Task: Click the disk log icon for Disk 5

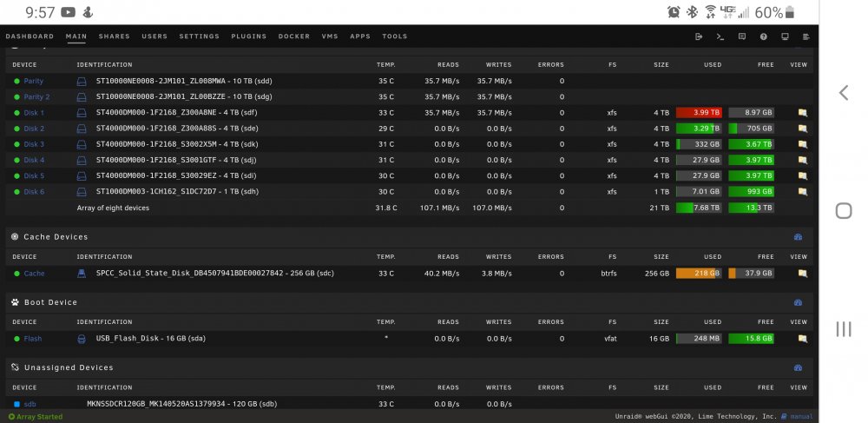Action: point(82,176)
